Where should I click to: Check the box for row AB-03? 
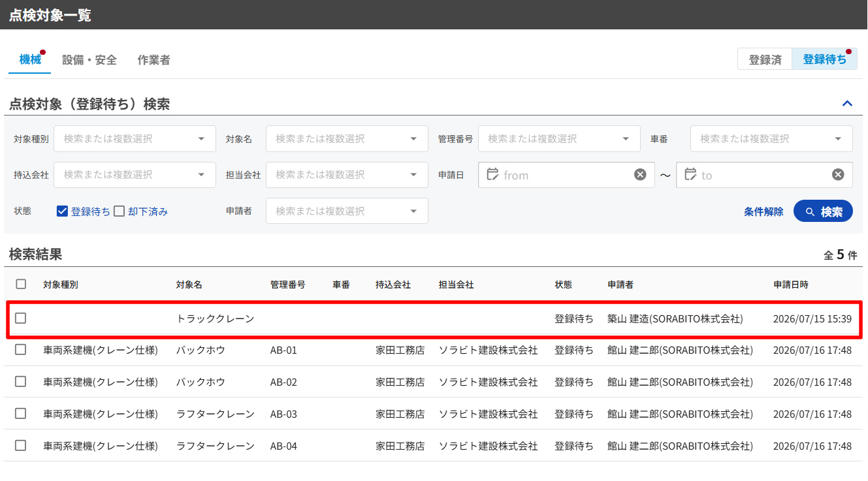pos(21,414)
